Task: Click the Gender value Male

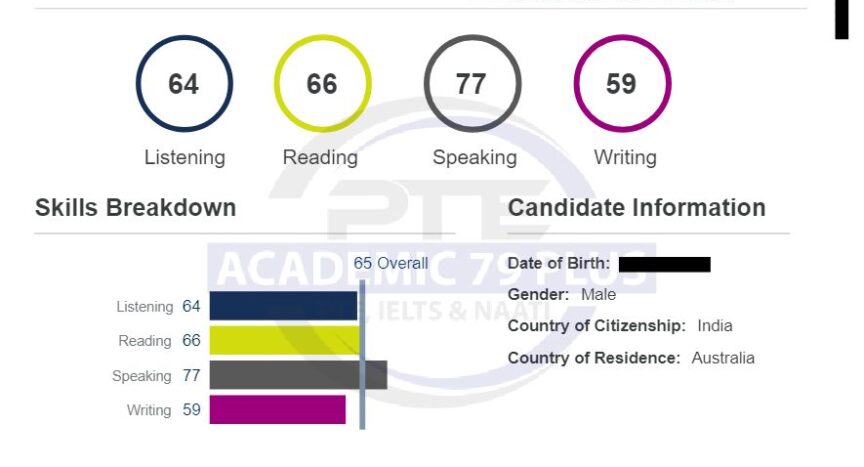Action: click(598, 295)
